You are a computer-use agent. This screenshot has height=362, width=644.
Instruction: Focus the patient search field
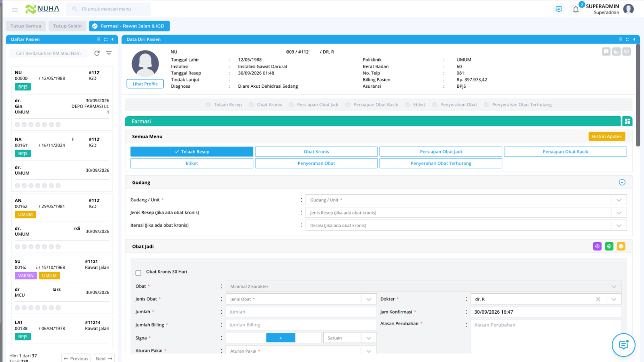tap(48, 53)
